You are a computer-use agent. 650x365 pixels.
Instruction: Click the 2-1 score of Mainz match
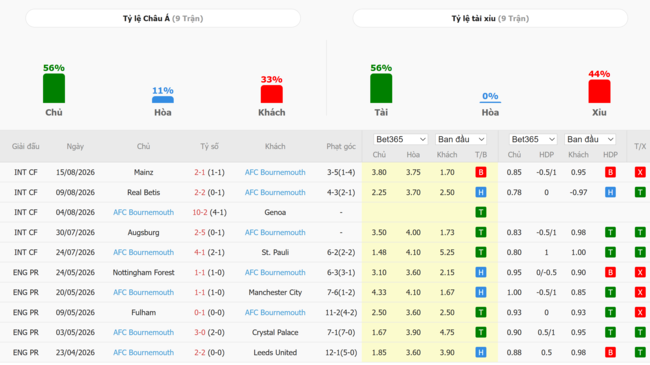tap(199, 172)
